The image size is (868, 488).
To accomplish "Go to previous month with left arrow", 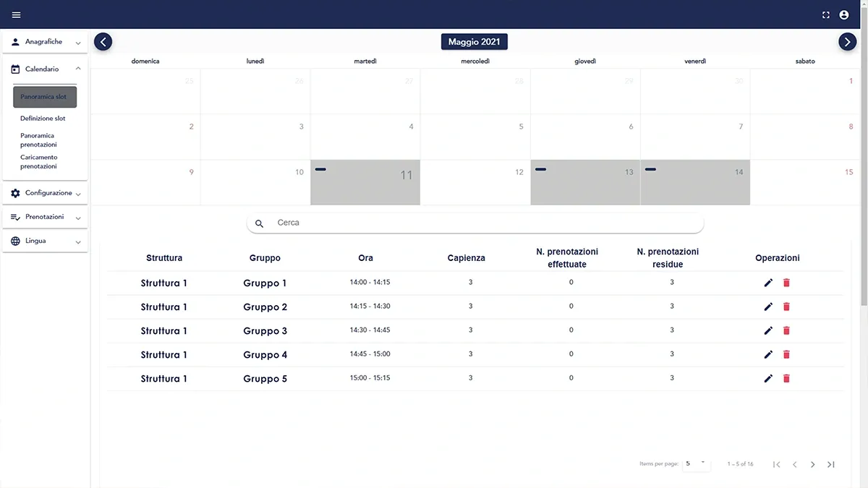I will click(x=103, y=42).
